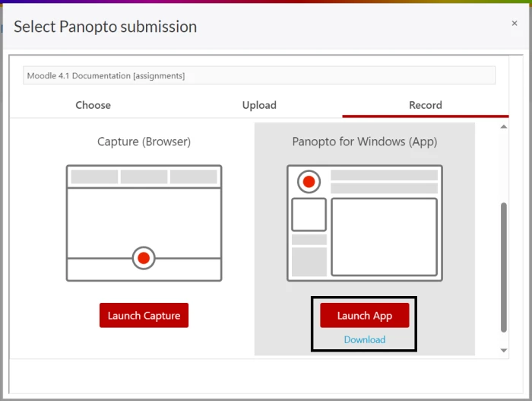Click the vertical scrollbar thumb
The image size is (532, 401).
click(x=503, y=266)
